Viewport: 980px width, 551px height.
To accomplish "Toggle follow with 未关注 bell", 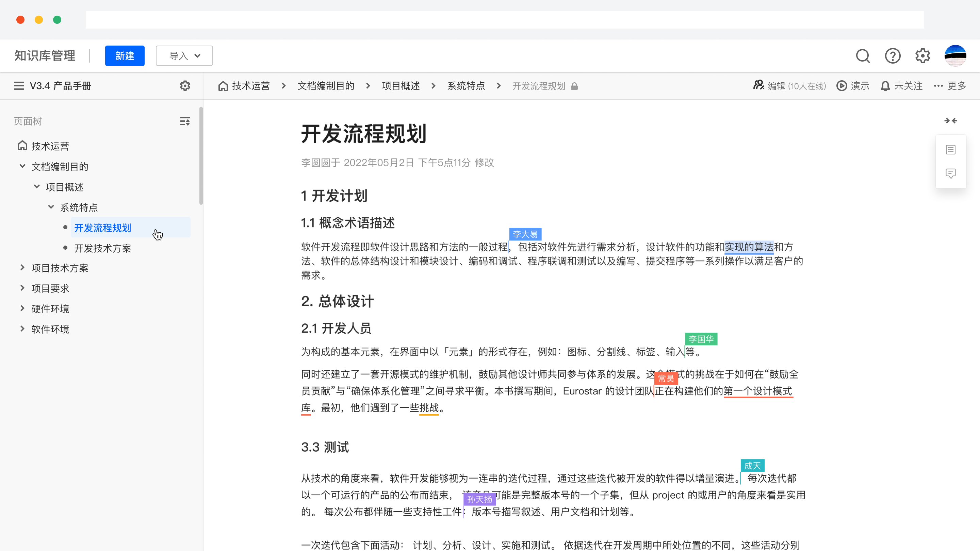I will pos(902,86).
